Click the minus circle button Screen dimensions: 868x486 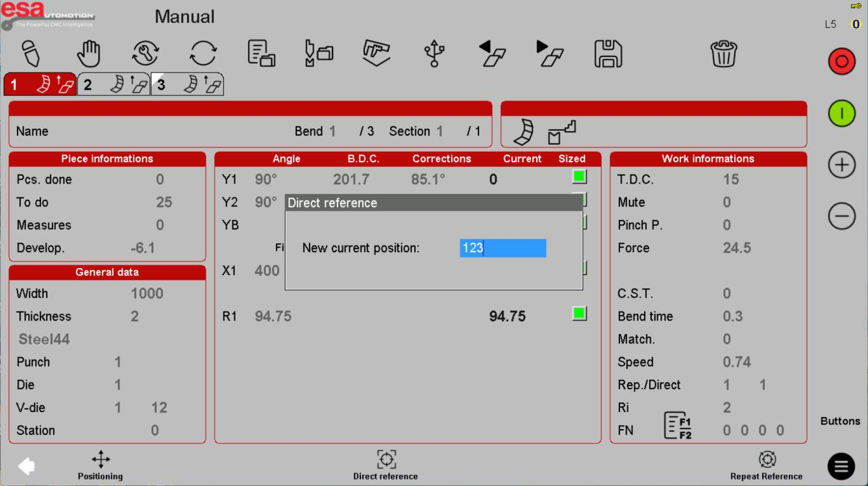(x=841, y=216)
